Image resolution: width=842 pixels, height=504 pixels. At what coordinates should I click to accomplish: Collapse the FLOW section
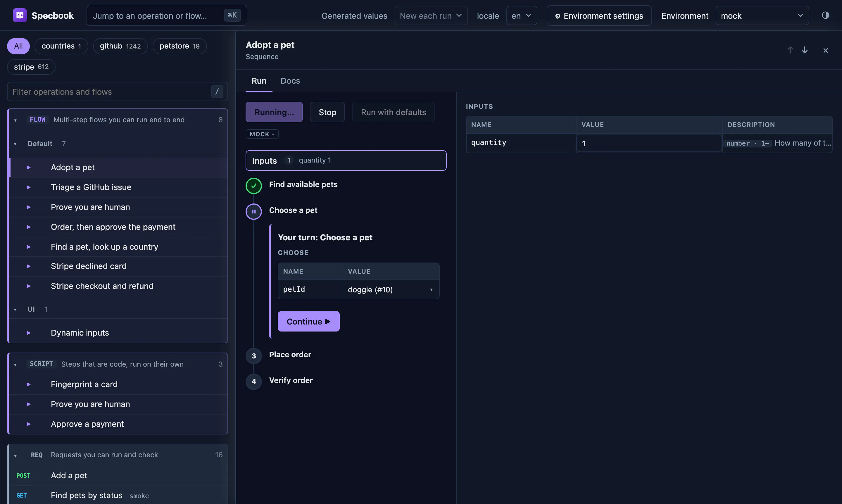(x=15, y=120)
